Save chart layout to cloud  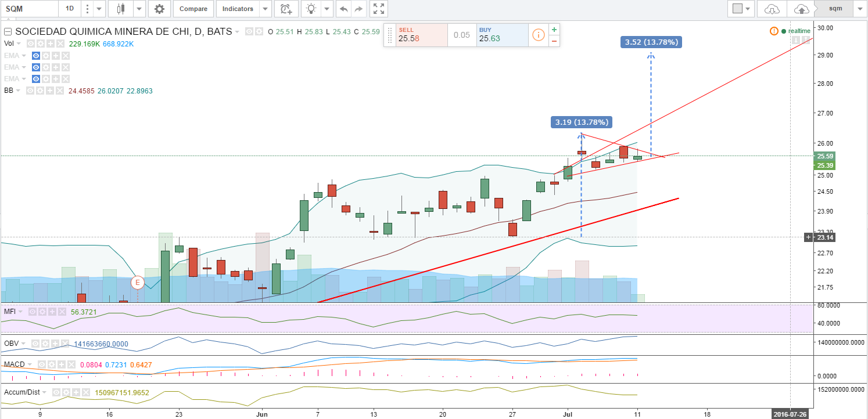[801, 9]
